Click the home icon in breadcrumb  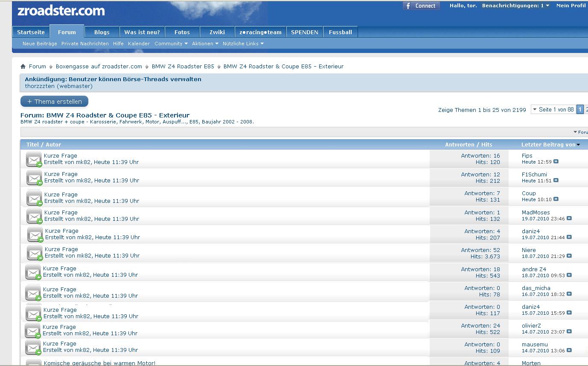point(23,67)
